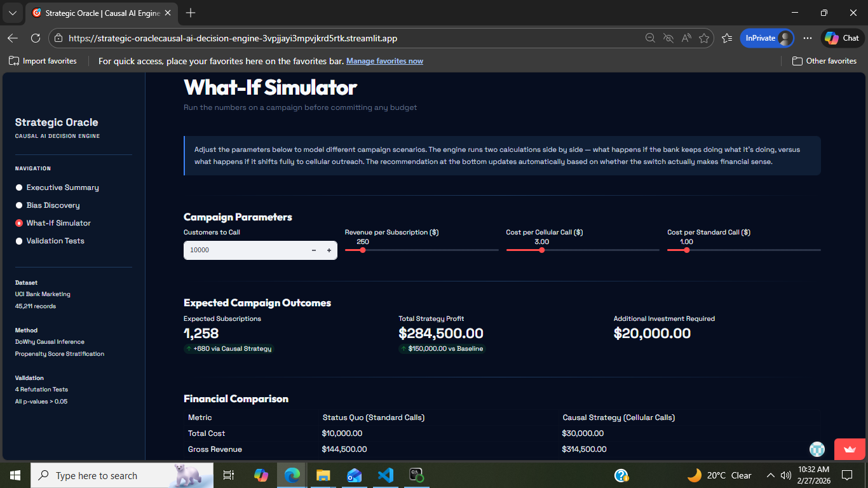Open File Explorer from taskbar
Screen dimensions: 868x488
coord(323,475)
